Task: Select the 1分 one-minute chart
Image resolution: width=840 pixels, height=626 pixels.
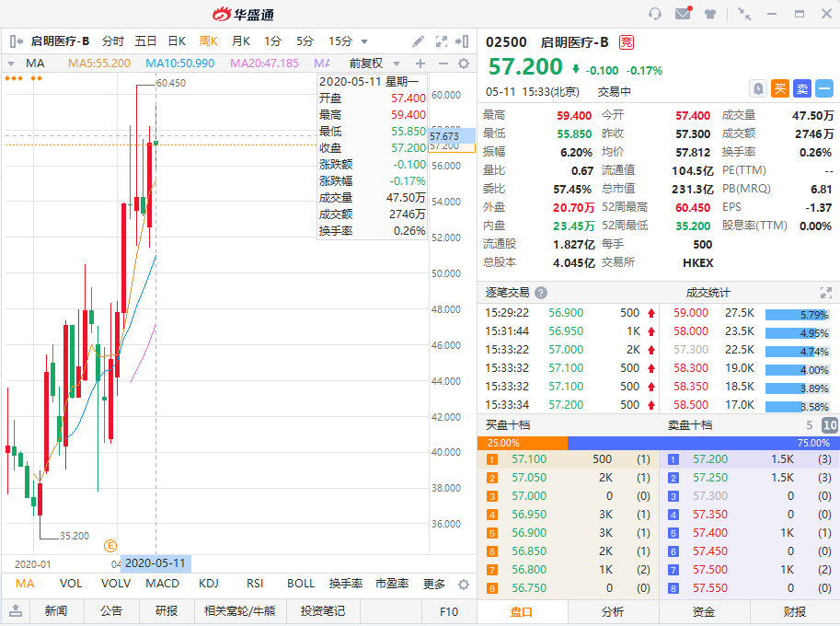Action: click(x=272, y=41)
